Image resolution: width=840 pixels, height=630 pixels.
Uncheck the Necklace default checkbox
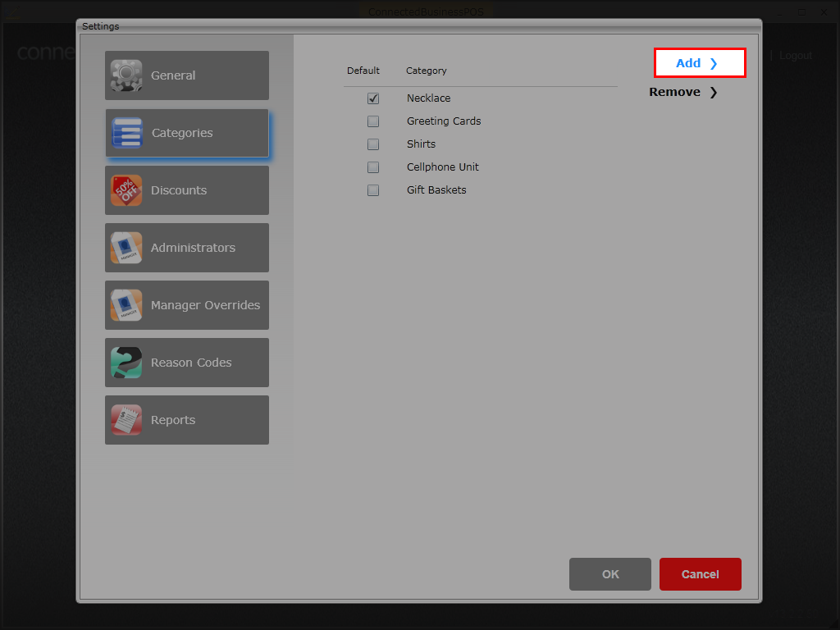373,98
